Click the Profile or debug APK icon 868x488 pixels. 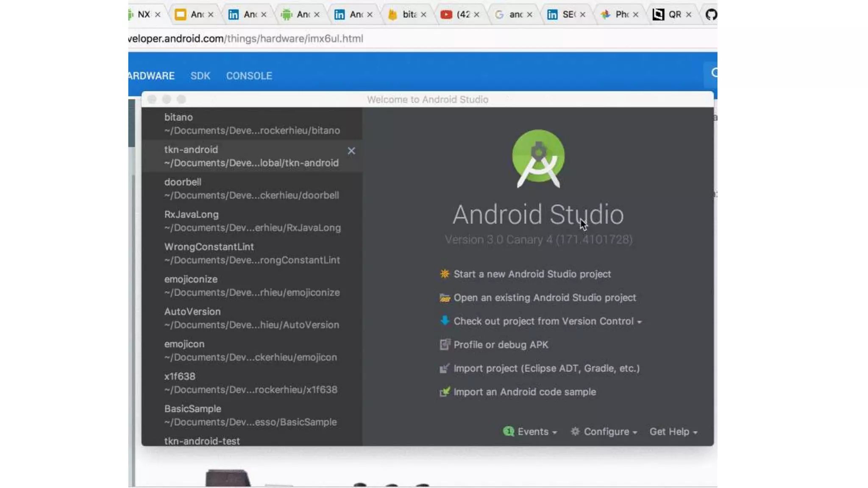tap(444, 344)
